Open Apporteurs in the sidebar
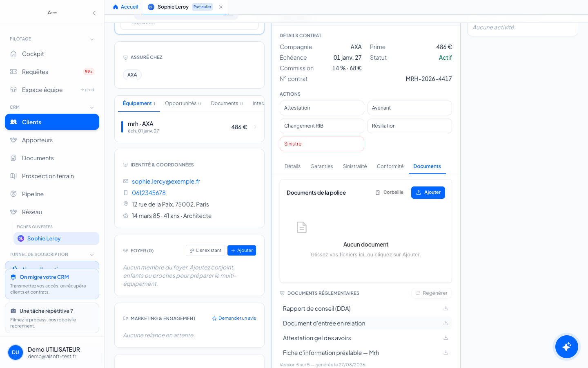 click(52, 140)
